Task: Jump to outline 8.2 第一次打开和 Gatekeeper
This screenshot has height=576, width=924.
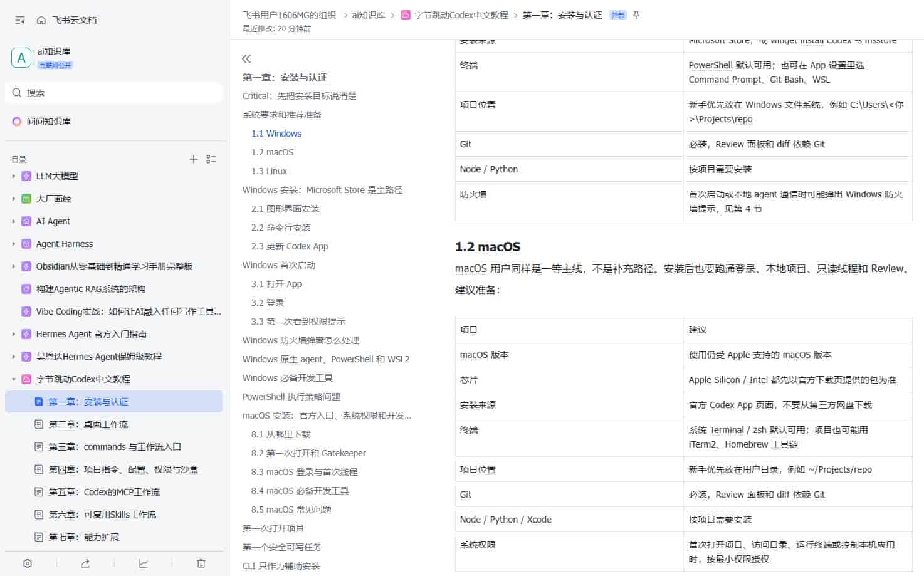Action: click(x=308, y=453)
